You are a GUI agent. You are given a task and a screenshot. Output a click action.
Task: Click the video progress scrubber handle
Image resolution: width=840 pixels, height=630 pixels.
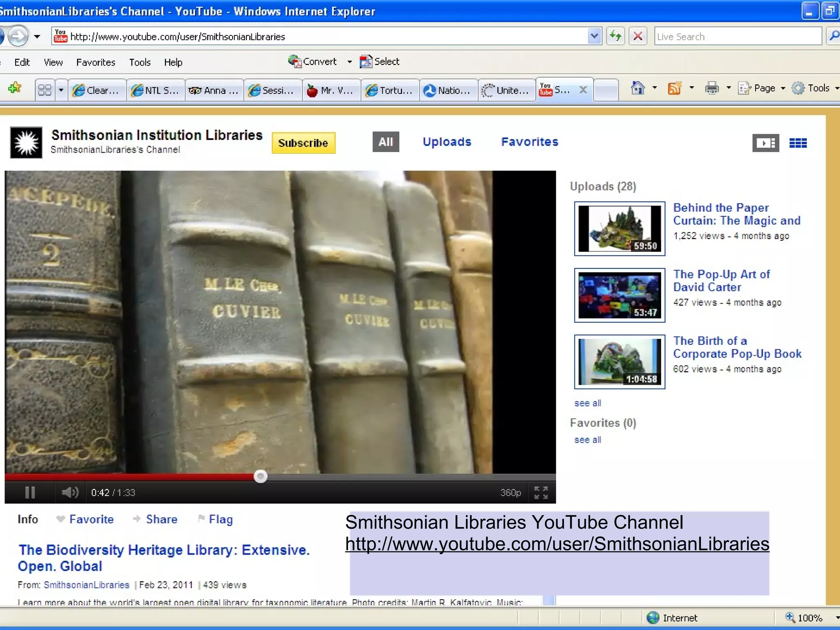[260, 476]
